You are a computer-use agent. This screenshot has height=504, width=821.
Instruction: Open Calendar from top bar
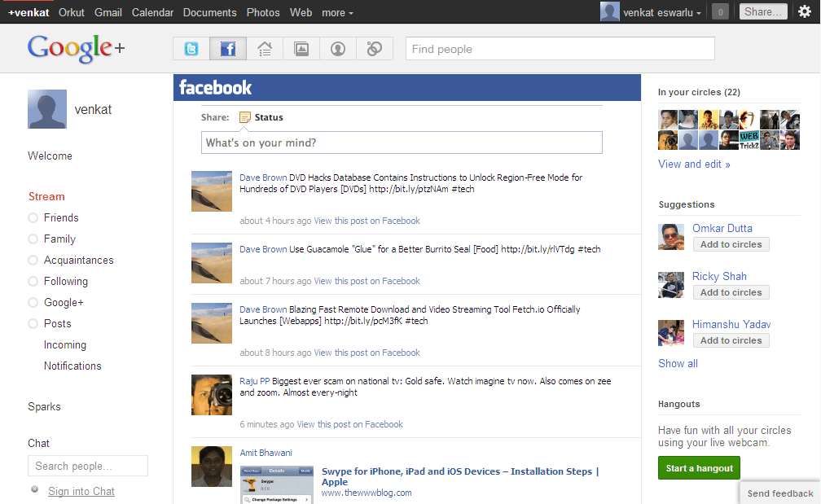(152, 12)
